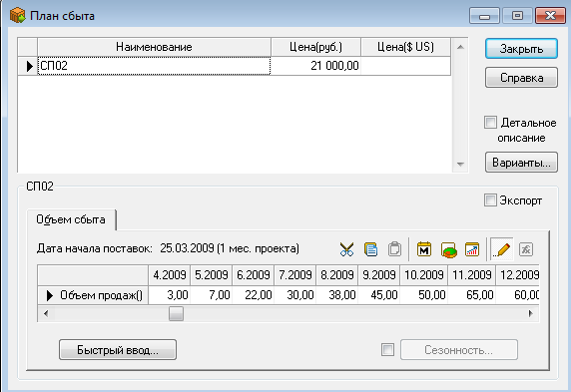Click the bar chart growth icon
Image resolution: width=571 pixels, height=392 pixels.
(x=472, y=249)
